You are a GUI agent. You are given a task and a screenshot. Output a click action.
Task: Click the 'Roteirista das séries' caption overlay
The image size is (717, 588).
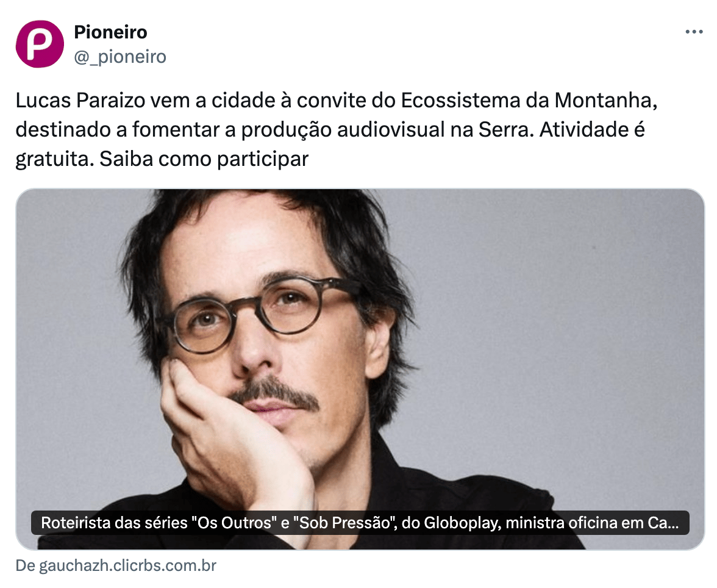pyautogui.click(x=360, y=523)
